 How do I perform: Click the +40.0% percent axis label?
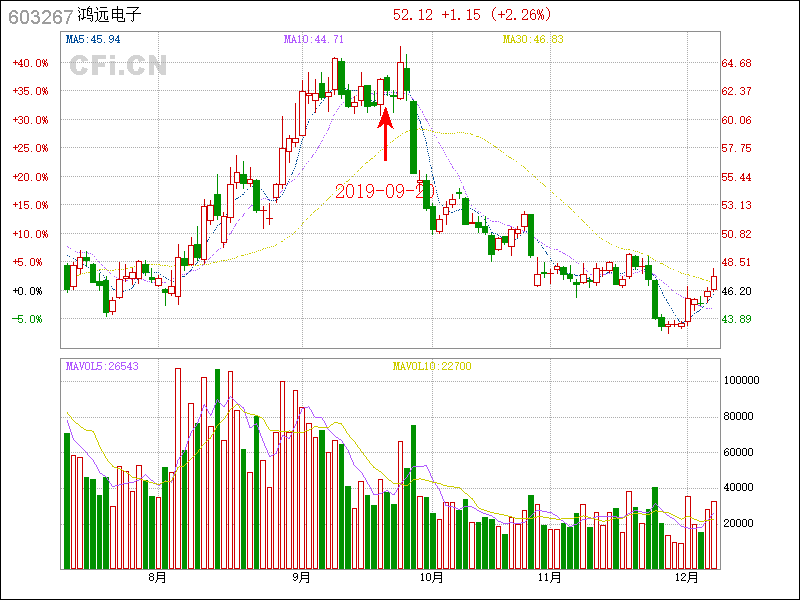31,63
